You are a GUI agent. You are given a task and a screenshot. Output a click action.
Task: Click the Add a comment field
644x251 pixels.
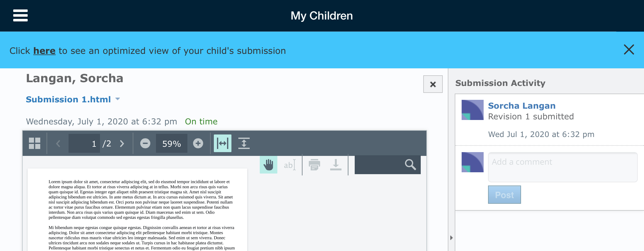(562, 167)
